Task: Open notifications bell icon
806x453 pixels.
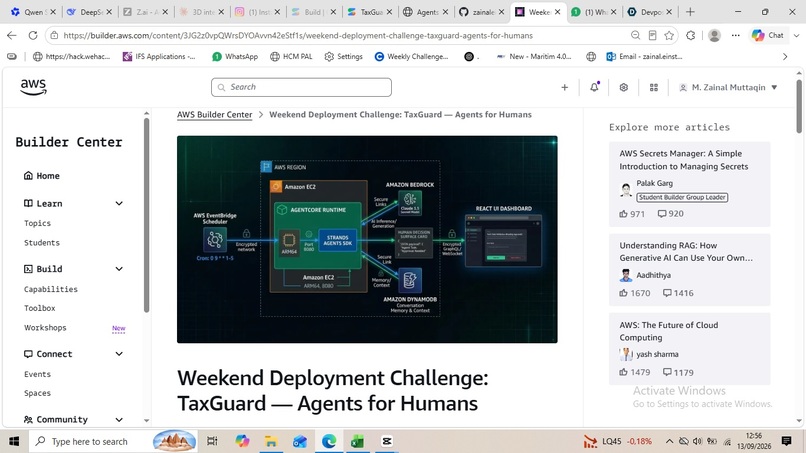Action: tap(594, 87)
